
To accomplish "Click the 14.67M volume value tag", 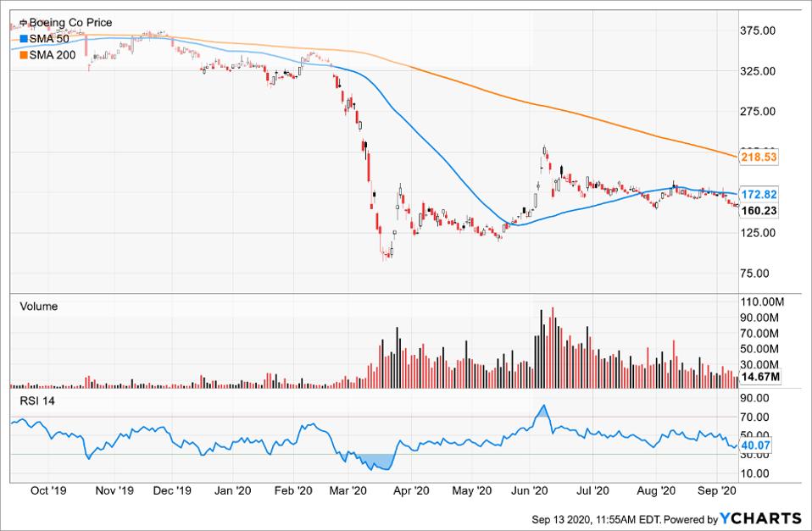I will coord(759,377).
